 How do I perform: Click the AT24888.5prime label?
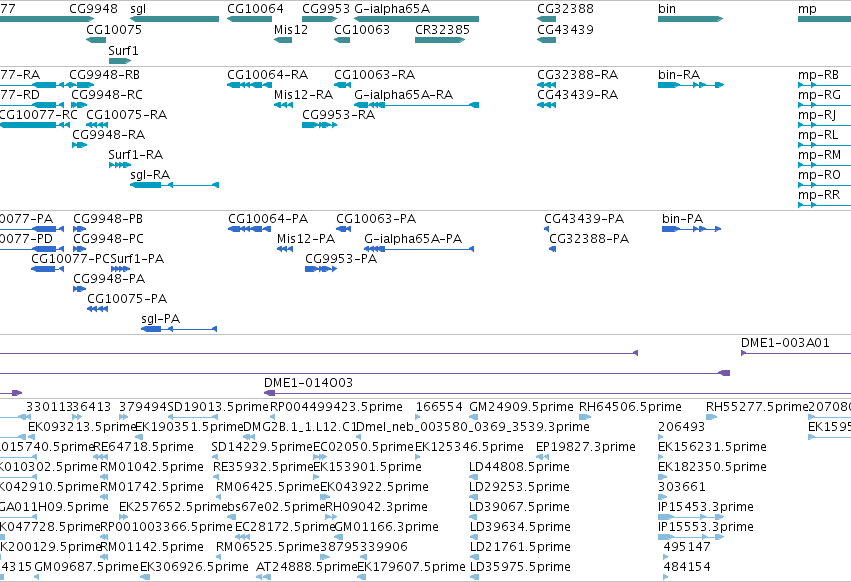pos(307,567)
